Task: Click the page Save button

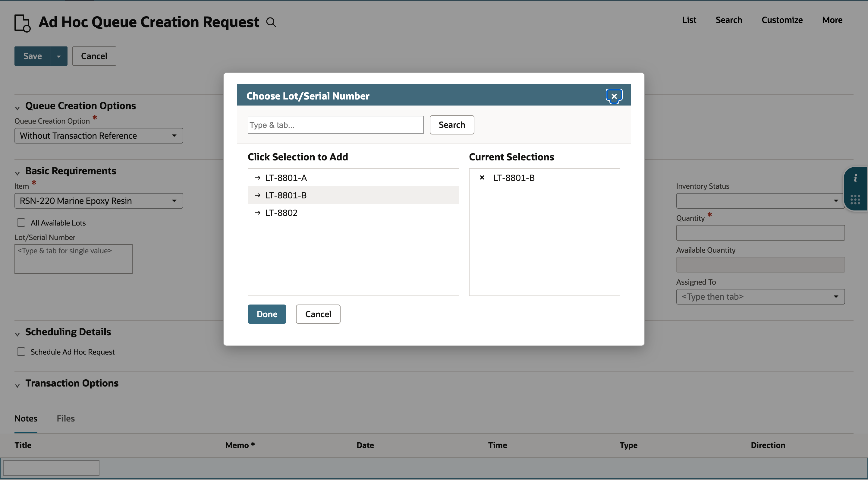Action: click(32, 56)
